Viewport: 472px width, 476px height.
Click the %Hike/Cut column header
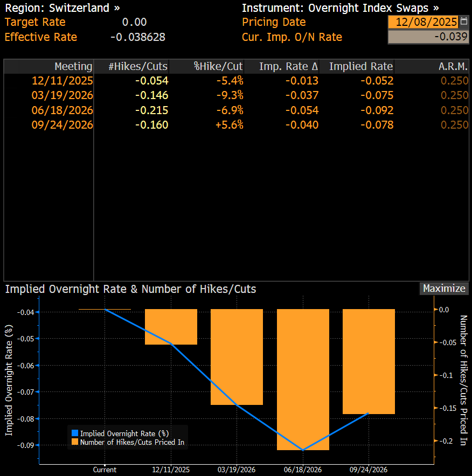pos(218,66)
